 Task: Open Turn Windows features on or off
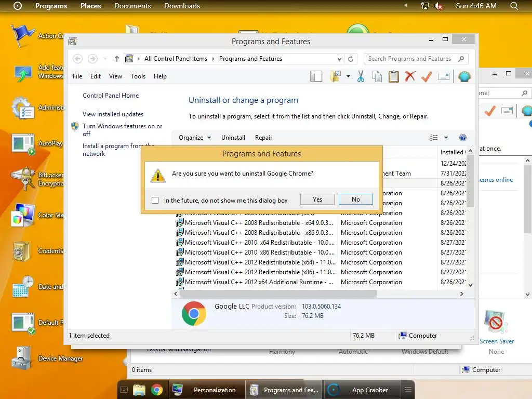point(123,130)
